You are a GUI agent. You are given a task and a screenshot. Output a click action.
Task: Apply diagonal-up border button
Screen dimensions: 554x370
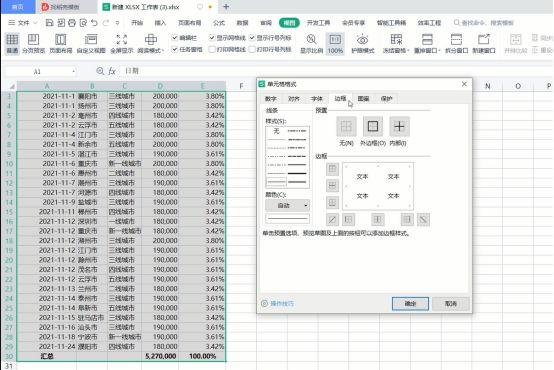tap(332, 219)
